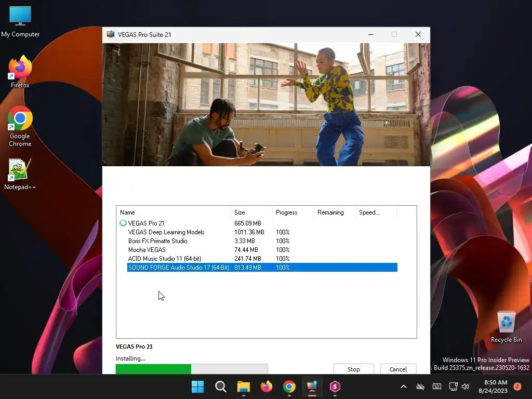Screen dimensions: 532x399
Task: Click the 74.44 MB size value
Action: 246,250
